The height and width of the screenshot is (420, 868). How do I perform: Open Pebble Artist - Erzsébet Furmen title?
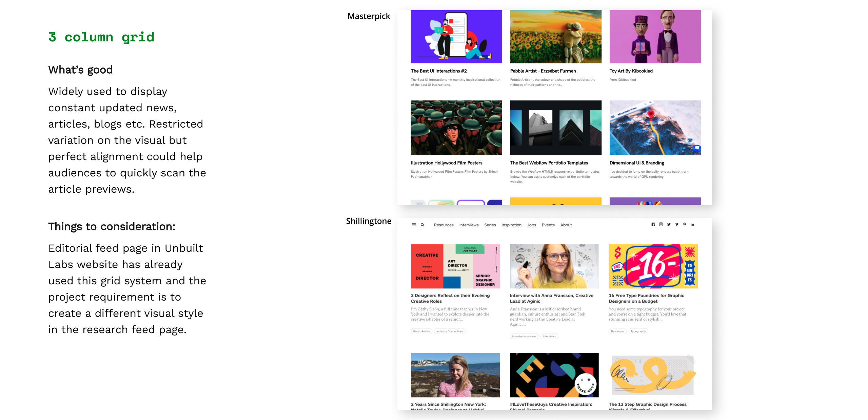(543, 71)
